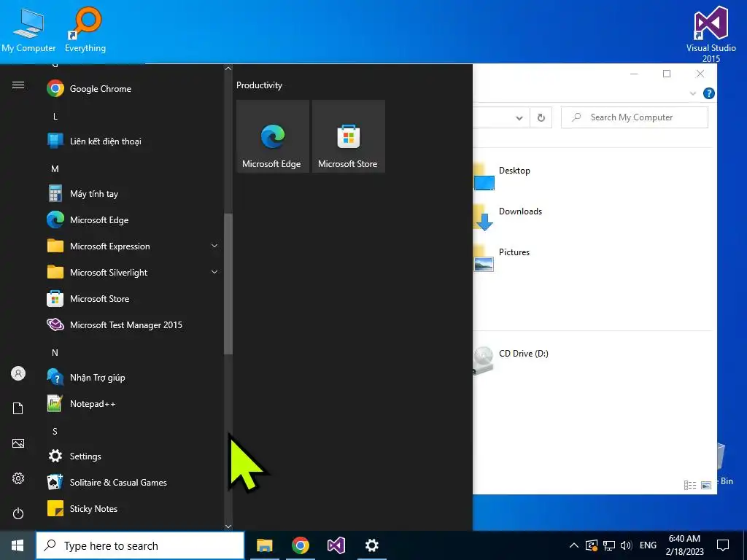747x560 pixels.
Task: Refresh the My Computer window address bar
Action: 541,117
